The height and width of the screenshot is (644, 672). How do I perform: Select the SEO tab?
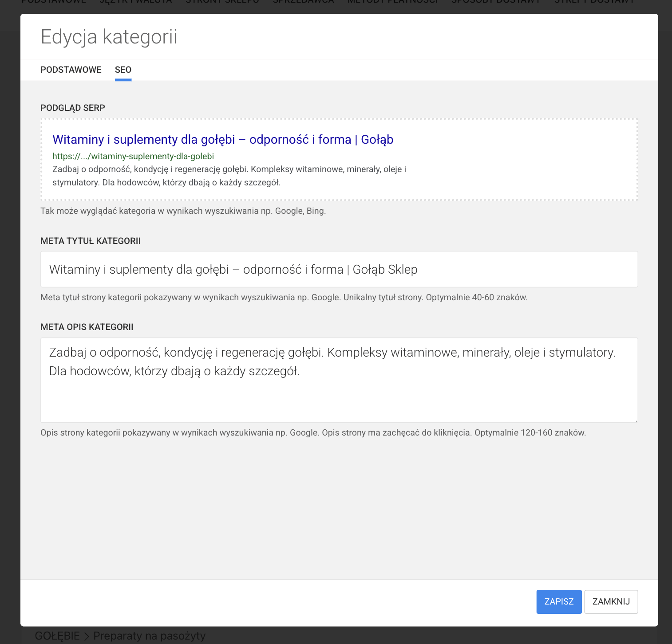tap(123, 70)
